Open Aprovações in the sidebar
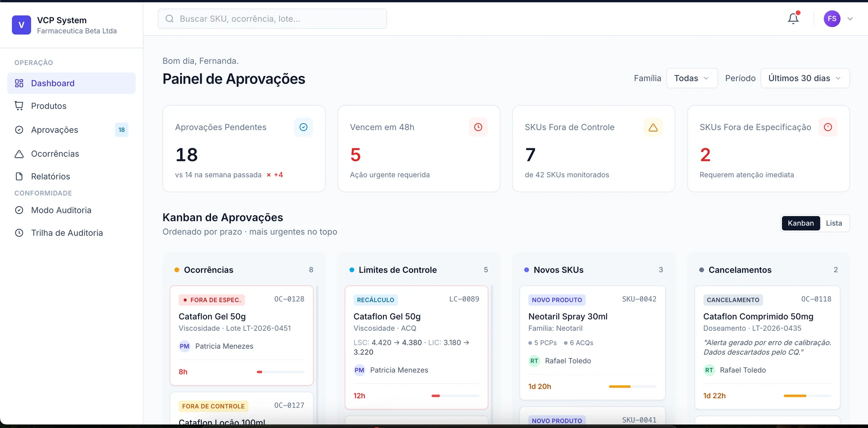868x428 pixels. coord(55,130)
